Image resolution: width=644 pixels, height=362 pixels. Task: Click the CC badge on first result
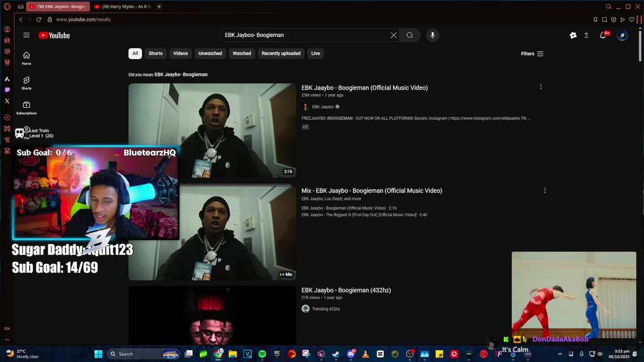tap(305, 127)
